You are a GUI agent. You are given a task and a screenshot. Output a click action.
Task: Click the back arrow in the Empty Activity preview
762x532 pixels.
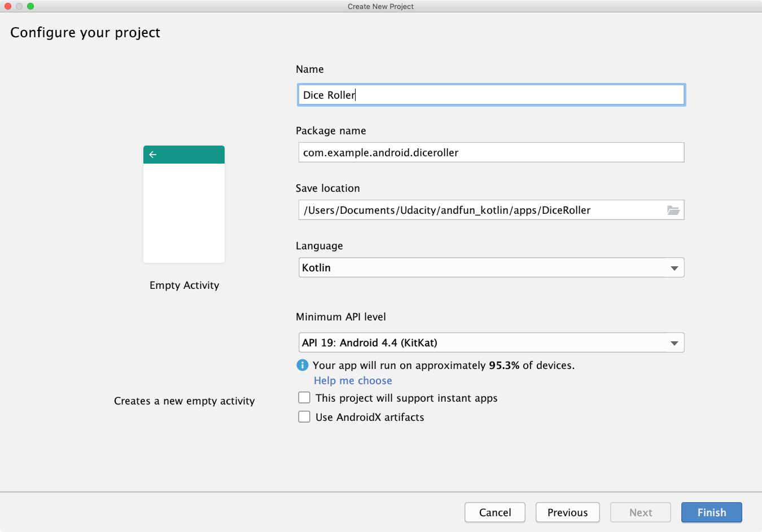coord(152,153)
